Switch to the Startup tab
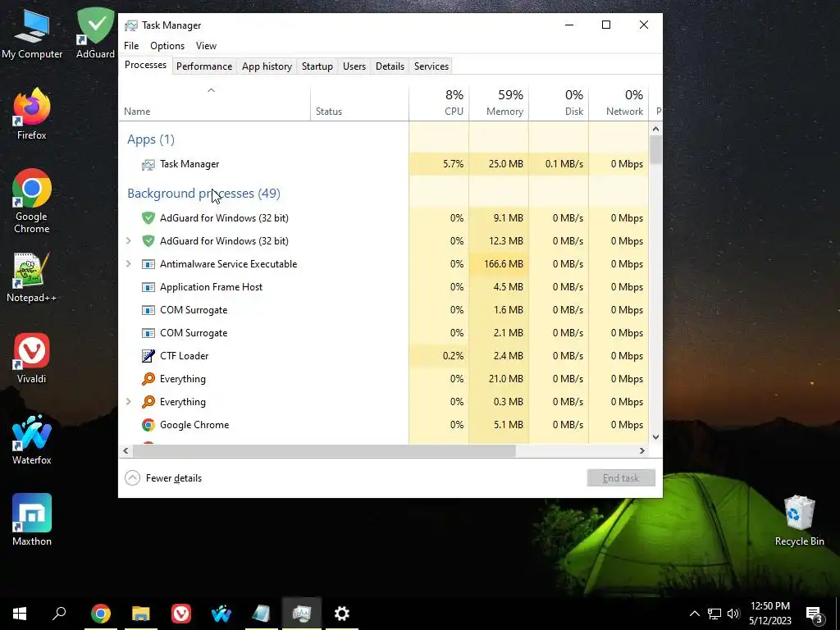 click(x=317, y=66)
